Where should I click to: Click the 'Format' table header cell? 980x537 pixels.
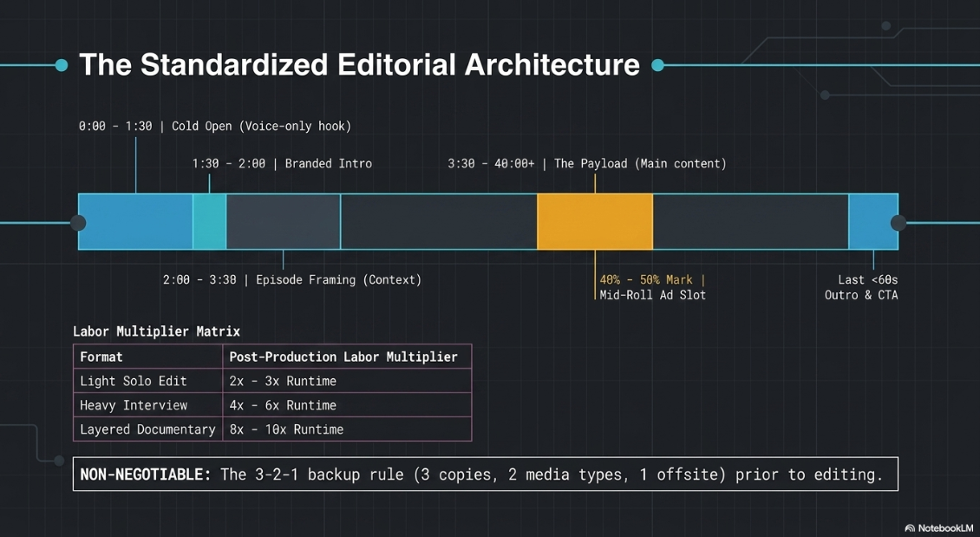(148, 357)
